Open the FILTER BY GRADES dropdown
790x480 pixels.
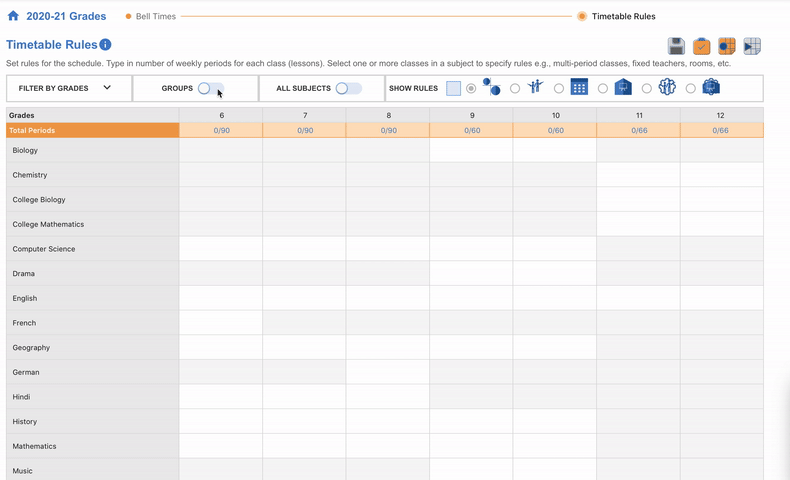tap(69, 88)
